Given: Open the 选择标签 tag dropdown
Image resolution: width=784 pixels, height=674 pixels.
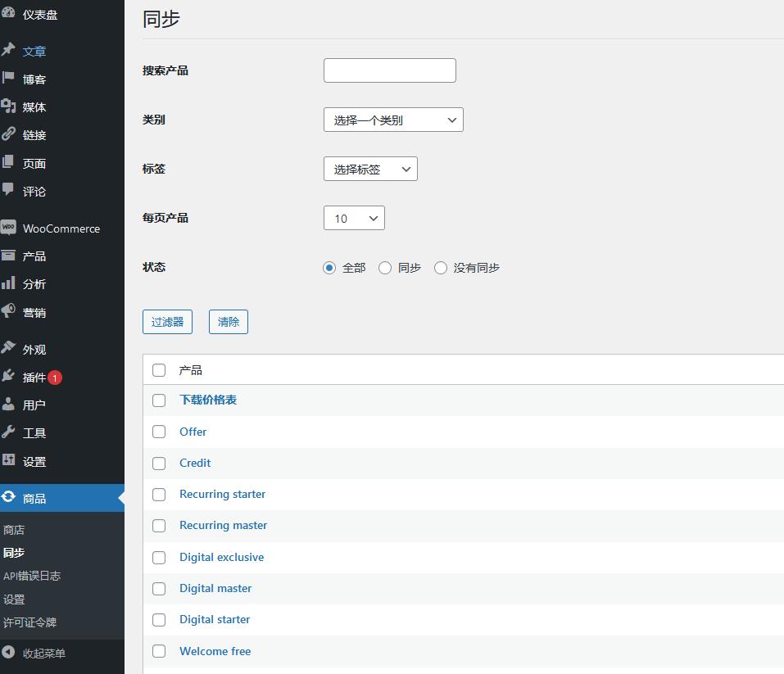Looking at the screenshot, I should pos(370,169).
